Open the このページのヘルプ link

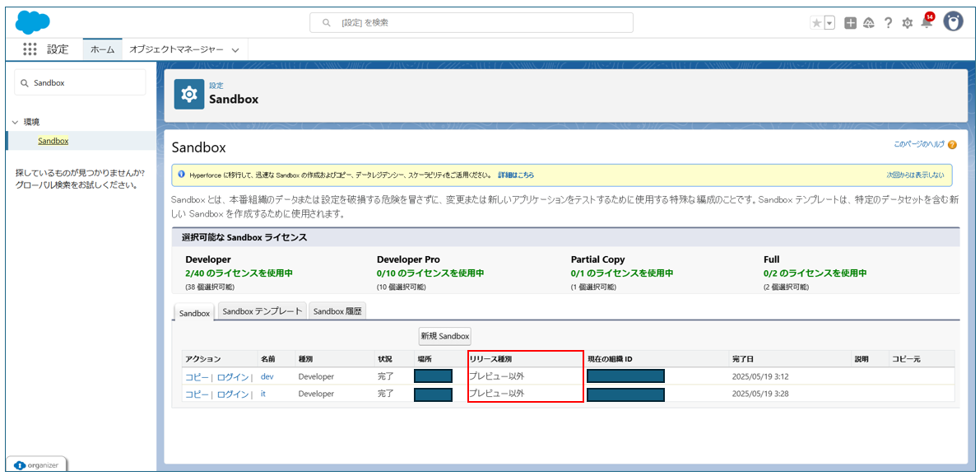919,144
